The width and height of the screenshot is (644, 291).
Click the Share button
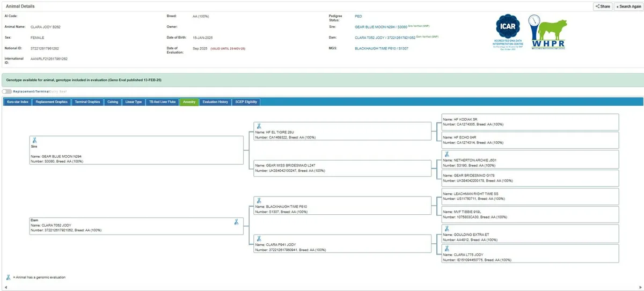(602, 6)
